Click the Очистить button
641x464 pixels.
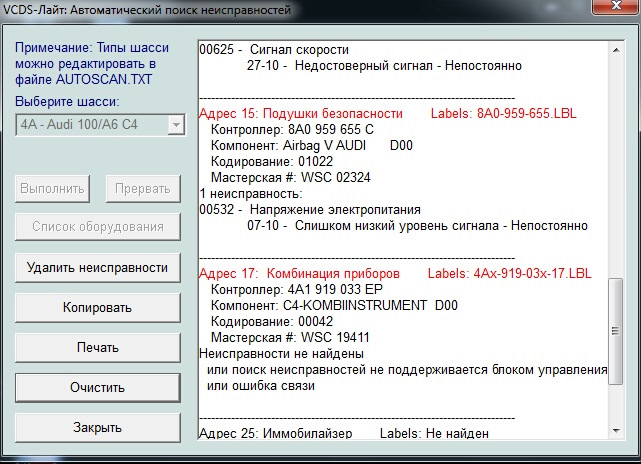(97, 387)
